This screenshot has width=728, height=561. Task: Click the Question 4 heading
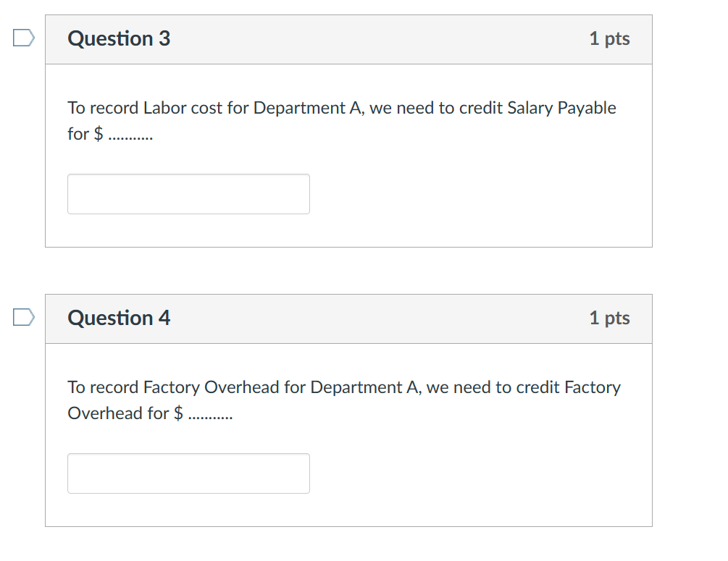119,318
